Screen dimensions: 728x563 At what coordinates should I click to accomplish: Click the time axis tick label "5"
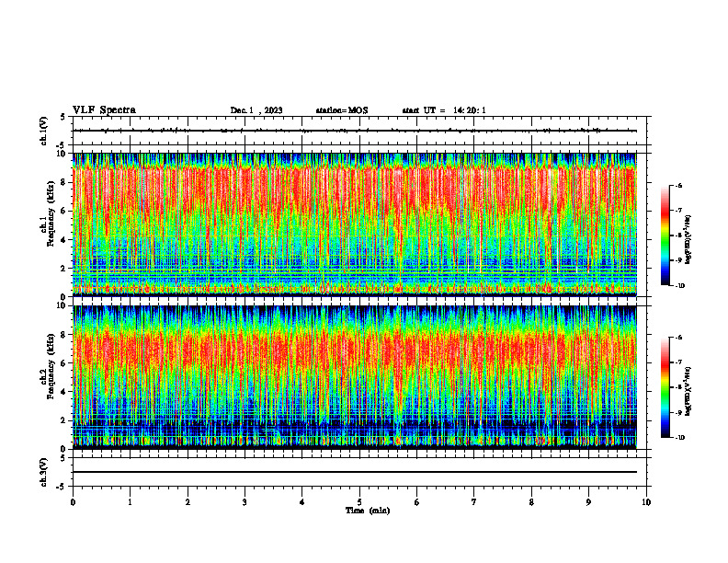coord(359,502)
